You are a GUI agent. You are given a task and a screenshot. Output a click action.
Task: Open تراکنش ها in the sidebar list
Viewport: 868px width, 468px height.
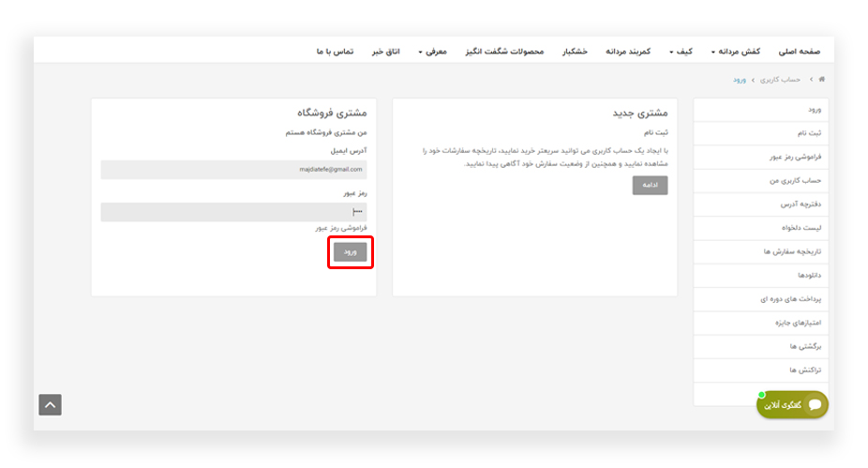click(805, 370)
